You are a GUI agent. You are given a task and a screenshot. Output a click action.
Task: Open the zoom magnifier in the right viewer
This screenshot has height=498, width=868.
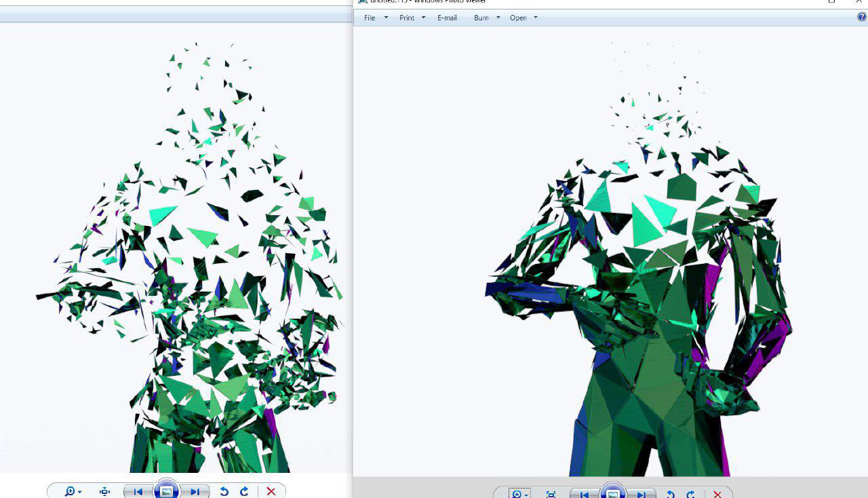click(x=519, y=494)
